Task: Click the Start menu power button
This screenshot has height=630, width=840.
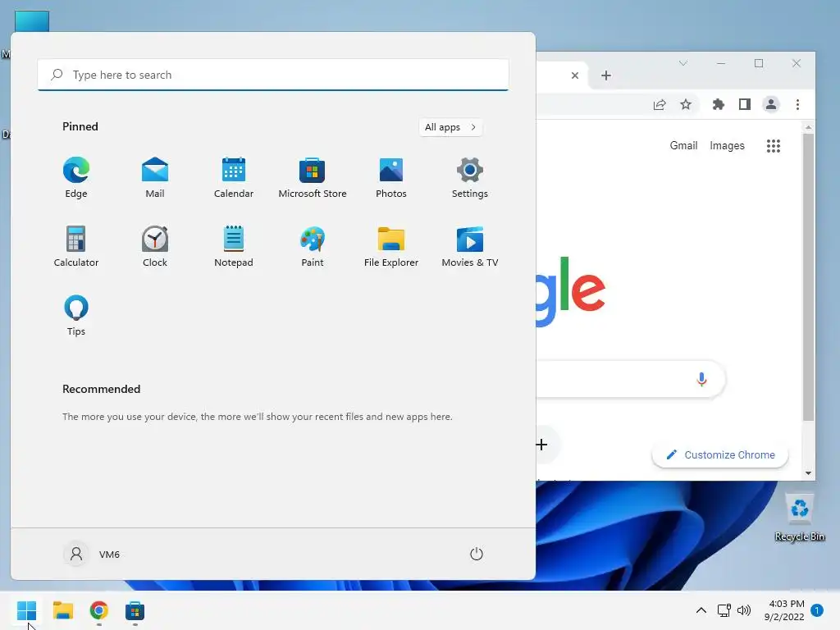Action: [x=477, y=554]
